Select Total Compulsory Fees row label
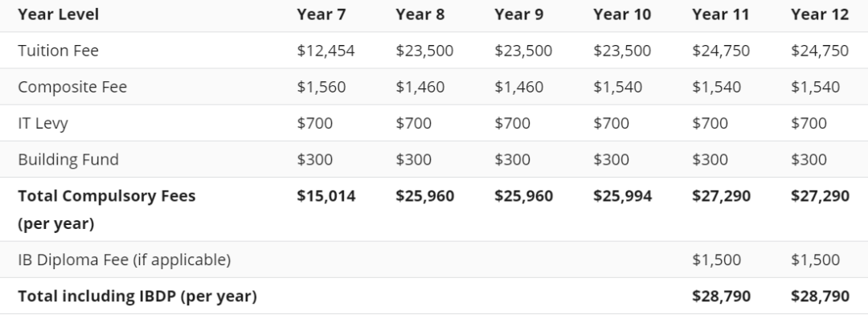 [x=106, y=210]
